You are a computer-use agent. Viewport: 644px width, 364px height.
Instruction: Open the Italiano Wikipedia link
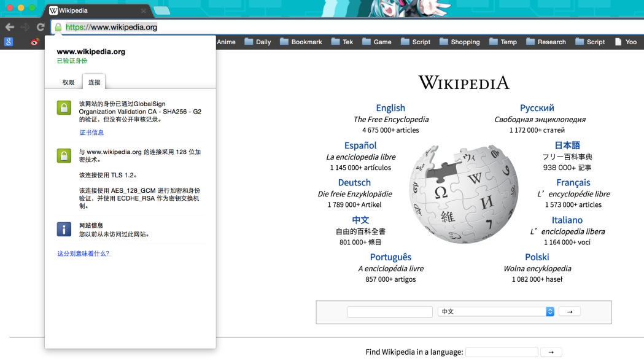(567, 220)
